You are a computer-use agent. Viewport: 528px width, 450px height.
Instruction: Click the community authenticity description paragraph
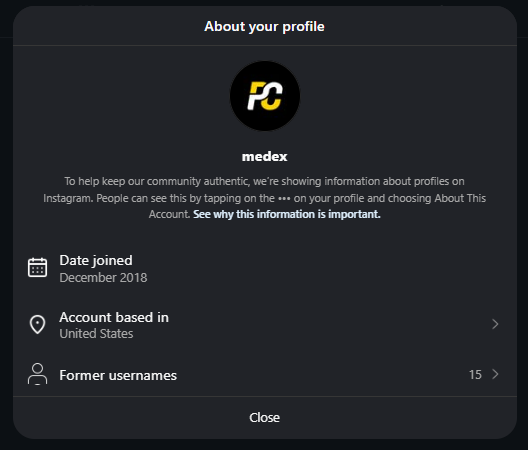(265, 198)
